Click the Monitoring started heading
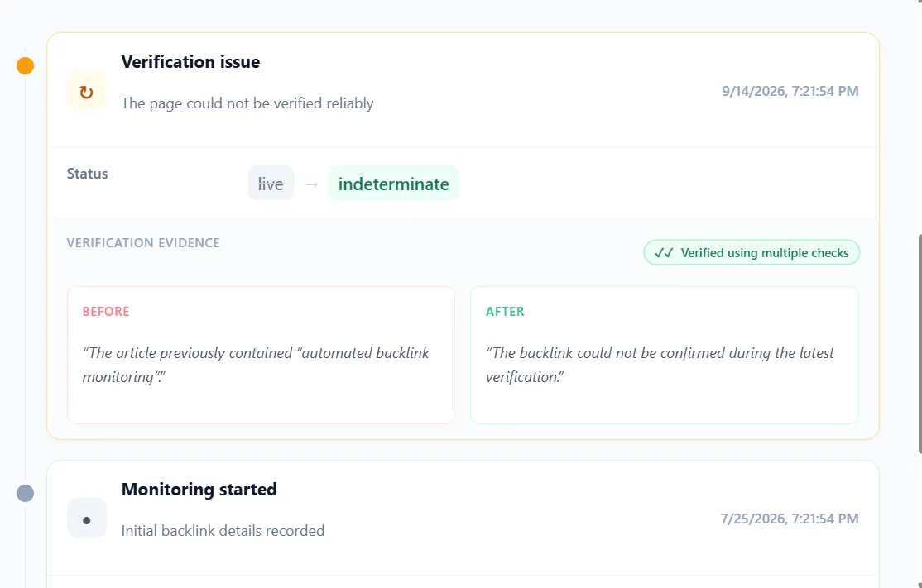Screen dimensions: 922x588 point(199,490)
